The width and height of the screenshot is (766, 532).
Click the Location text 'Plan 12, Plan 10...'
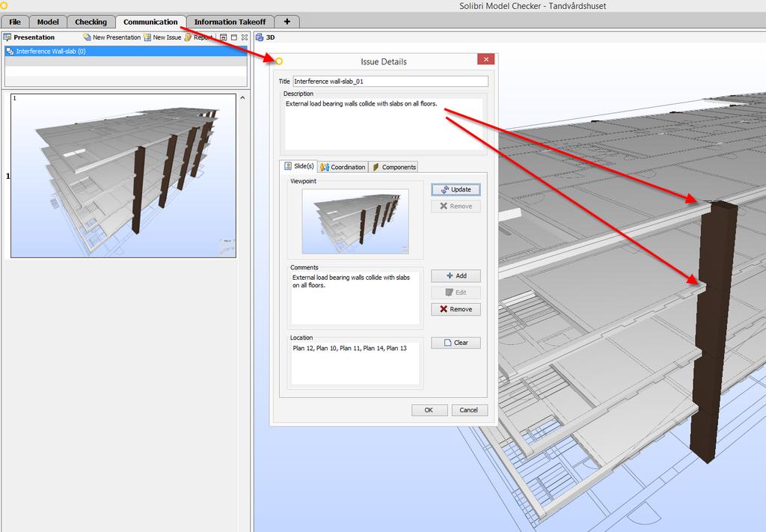point(350,349)
